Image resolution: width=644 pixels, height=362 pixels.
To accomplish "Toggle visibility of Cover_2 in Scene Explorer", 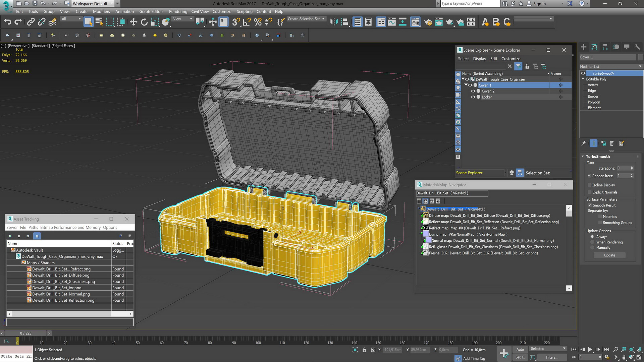I will (473, 91).
